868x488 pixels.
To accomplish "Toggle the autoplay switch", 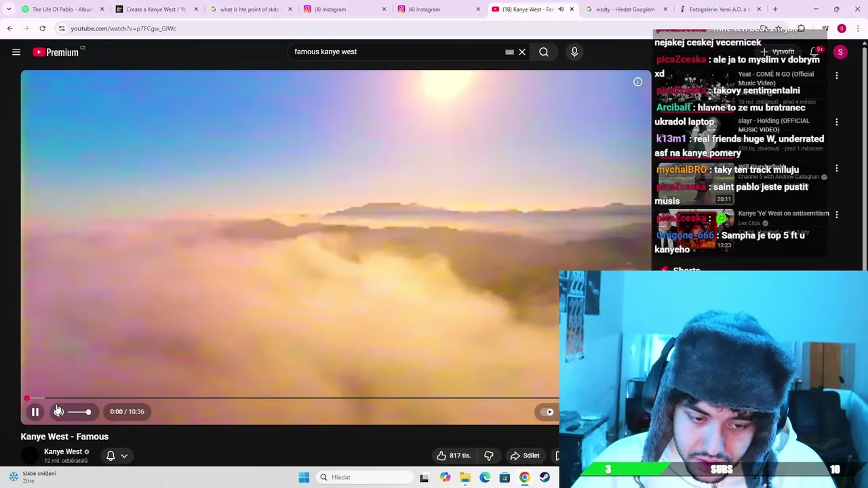I will [x=546, y=411].
